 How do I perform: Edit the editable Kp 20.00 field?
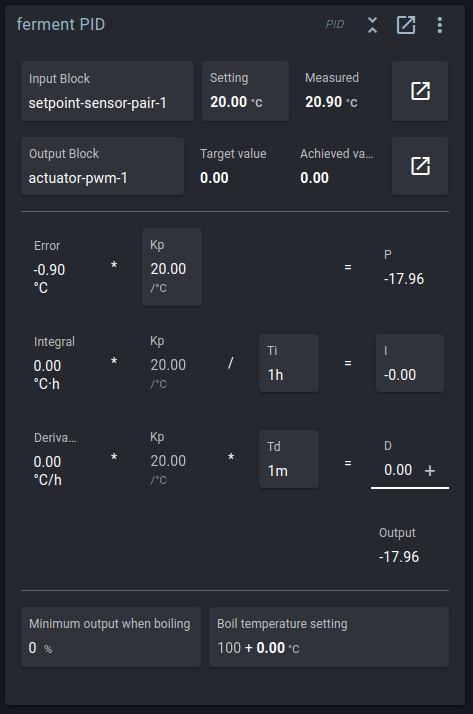(172, 267)
